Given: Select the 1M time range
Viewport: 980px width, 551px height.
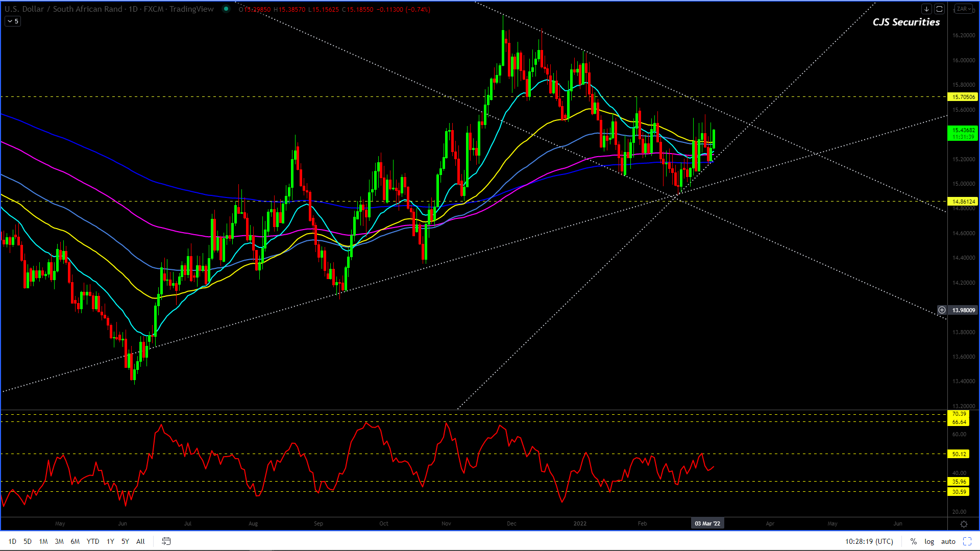Looking at the screenshot, I should click(43, 541).
